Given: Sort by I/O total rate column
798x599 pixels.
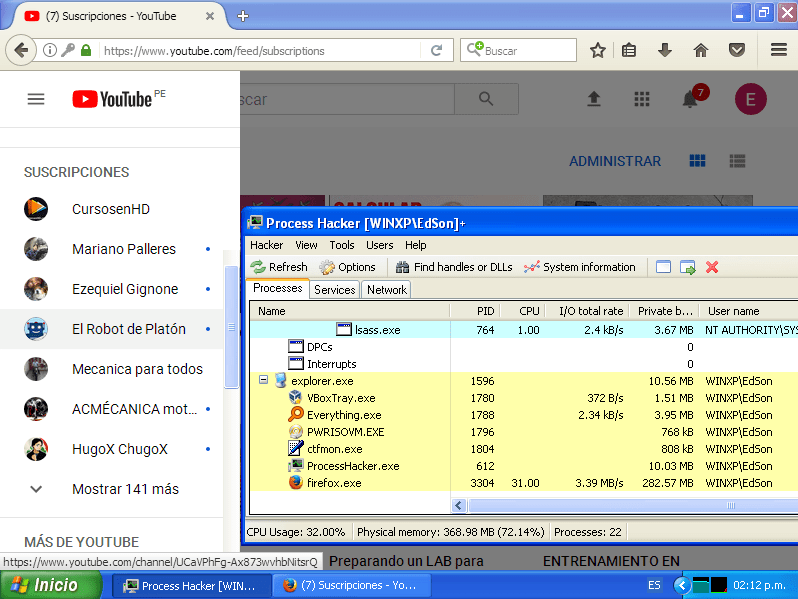Looking at the screenshot, I should (587, 311).
